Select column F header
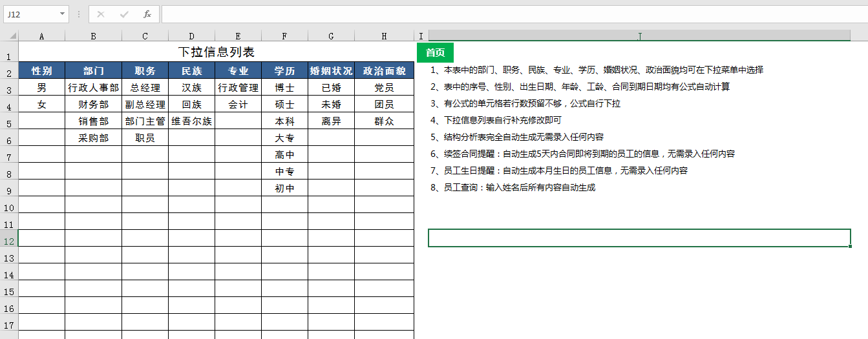The width and height of the screenshot is (868, 339). tap(285, 36)
